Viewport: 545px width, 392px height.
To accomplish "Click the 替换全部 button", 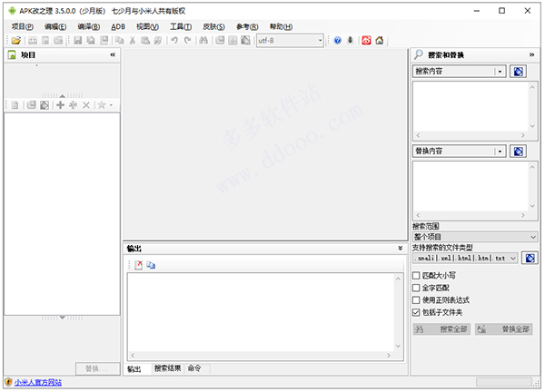I will point(504,329).
